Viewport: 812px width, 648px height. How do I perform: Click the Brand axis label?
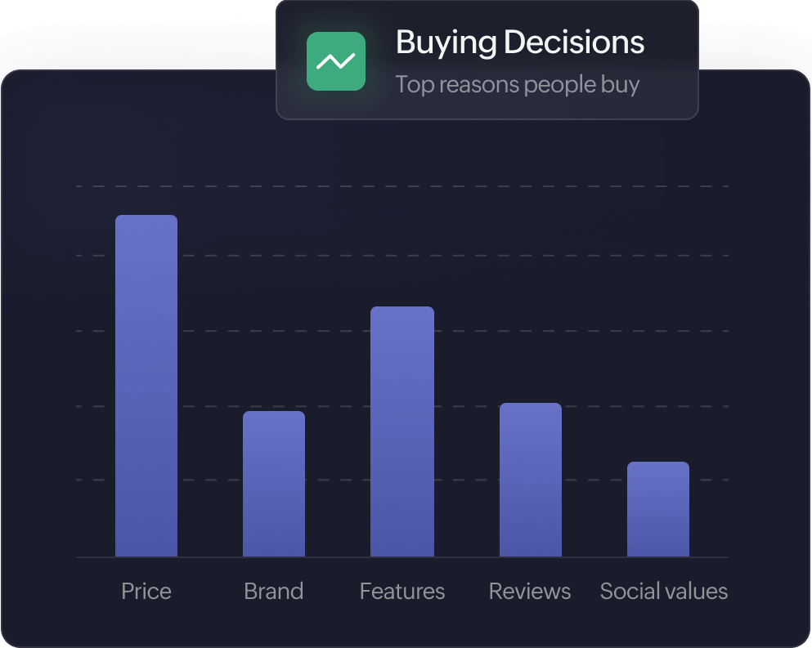tap(274, 591)
